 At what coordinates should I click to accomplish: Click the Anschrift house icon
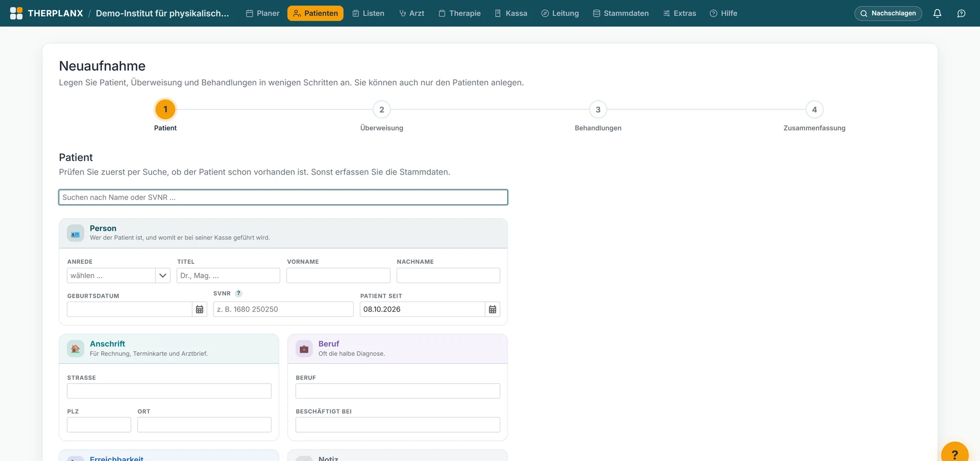click(75, 349)
